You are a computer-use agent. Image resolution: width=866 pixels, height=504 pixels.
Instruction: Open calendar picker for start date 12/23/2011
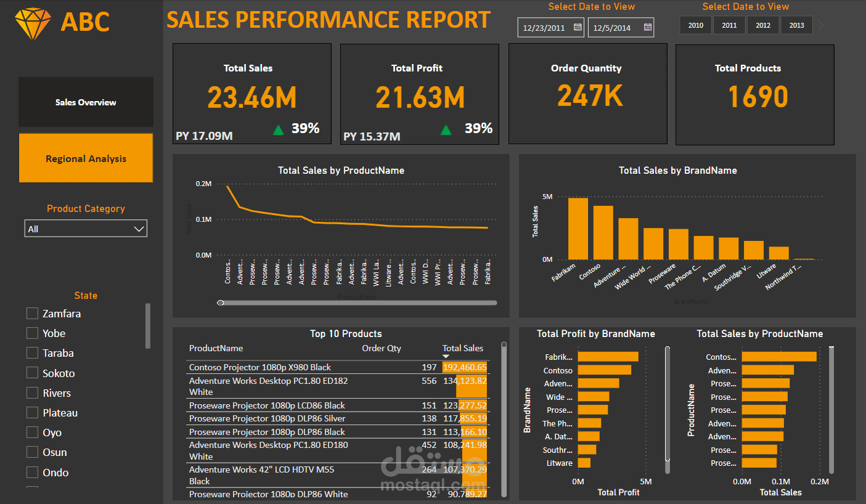[578, 27]
